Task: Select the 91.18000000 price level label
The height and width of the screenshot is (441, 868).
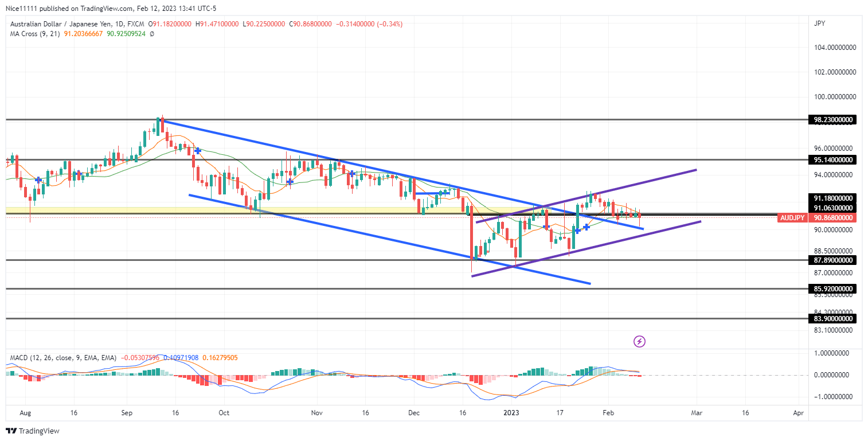Action: point(834,198)
